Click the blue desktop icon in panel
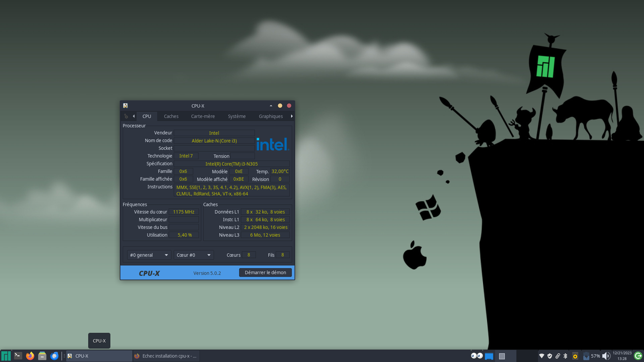The image size is (644, 362). (489, 356)
